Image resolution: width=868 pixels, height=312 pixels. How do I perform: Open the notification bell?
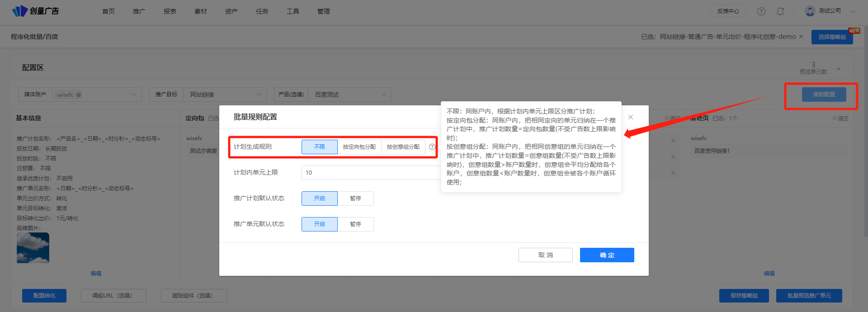click(x=780, y=11)
